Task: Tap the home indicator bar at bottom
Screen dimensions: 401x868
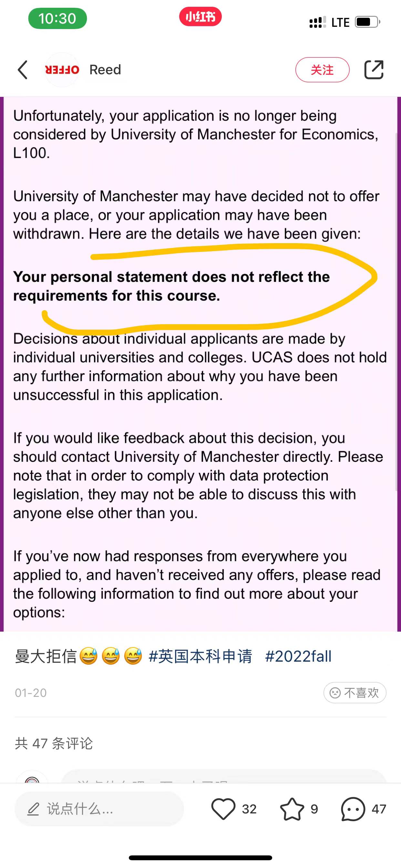Action: coord(200,858)
